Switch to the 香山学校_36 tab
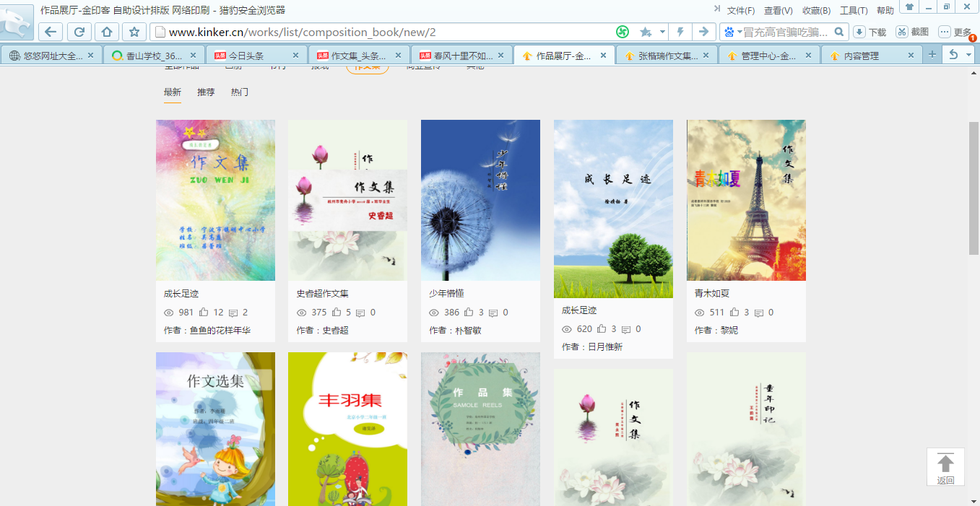980x506 pixels. [x=154, y=56]
